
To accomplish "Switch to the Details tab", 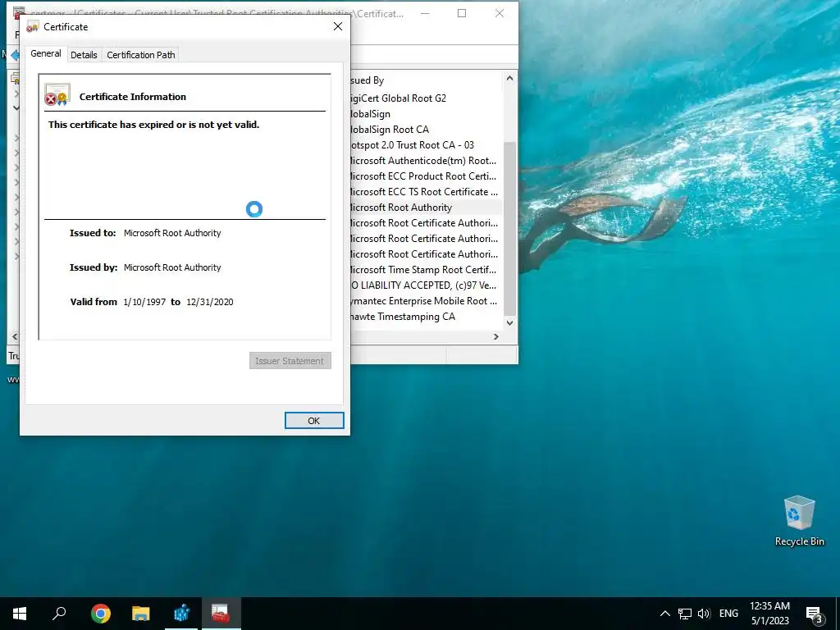I will 84,55.
